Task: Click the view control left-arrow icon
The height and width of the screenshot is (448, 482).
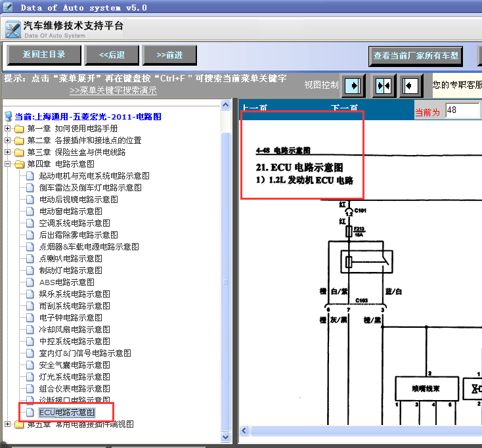Action: (410, 85)
